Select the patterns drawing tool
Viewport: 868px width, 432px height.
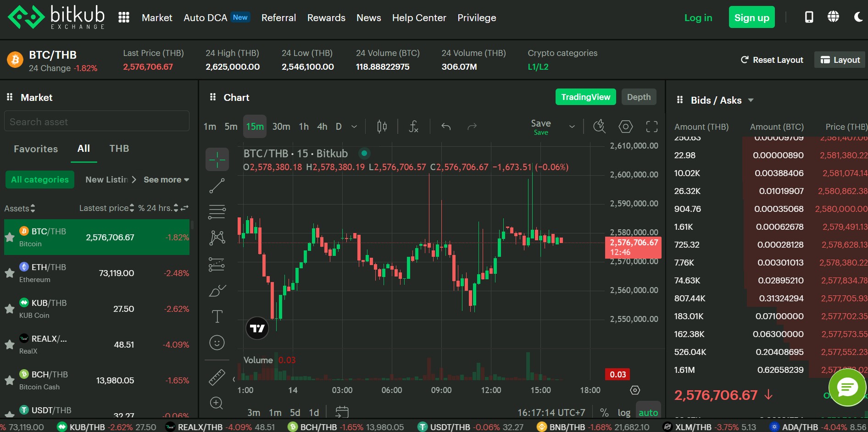[x=217, y=238]
